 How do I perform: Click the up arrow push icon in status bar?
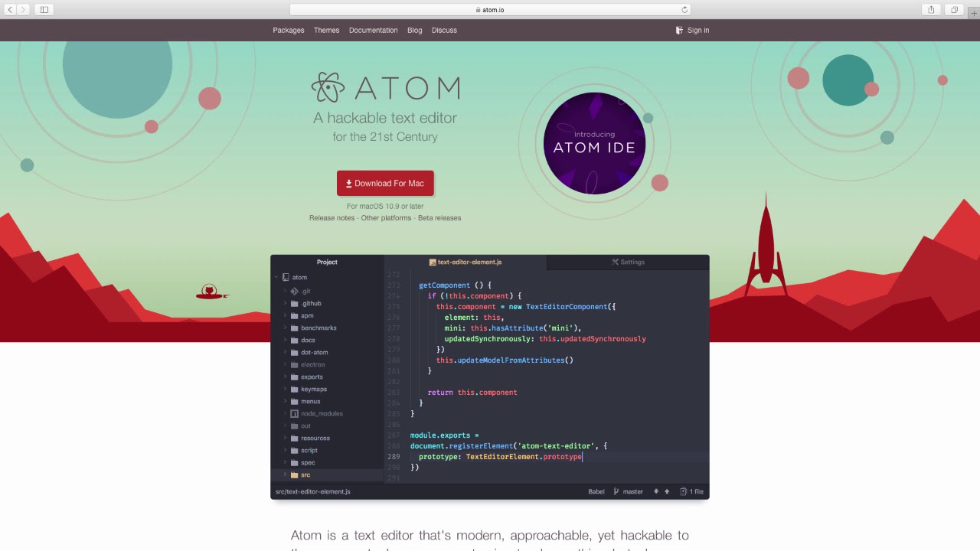(667, 491)
